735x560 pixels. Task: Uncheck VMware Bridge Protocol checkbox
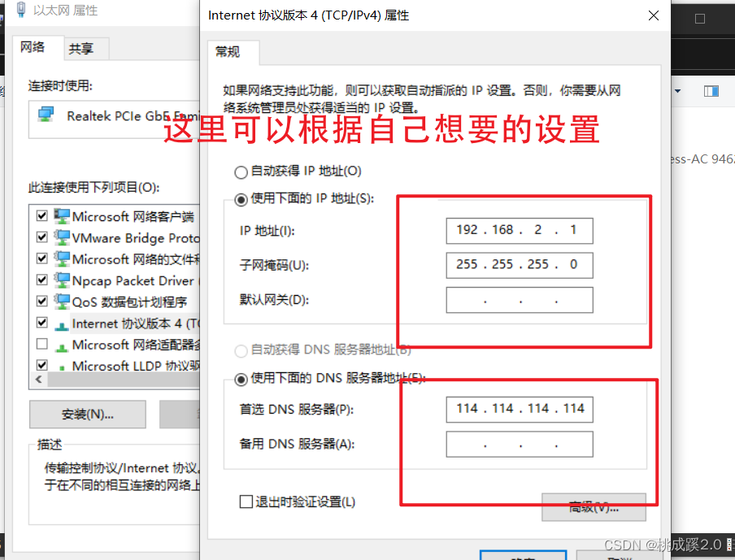[x=41, y=237]
